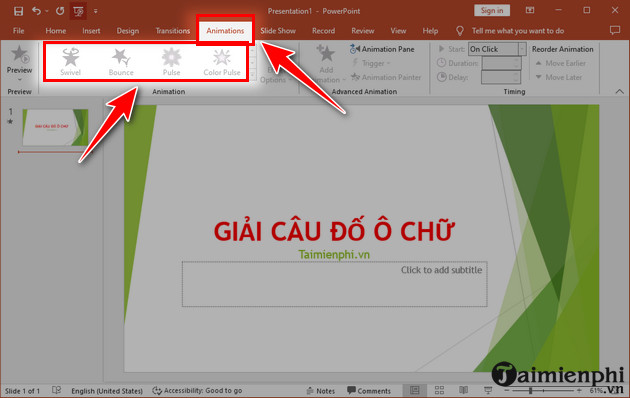
Task: Switch to Reading view
Action: [463, 390]
